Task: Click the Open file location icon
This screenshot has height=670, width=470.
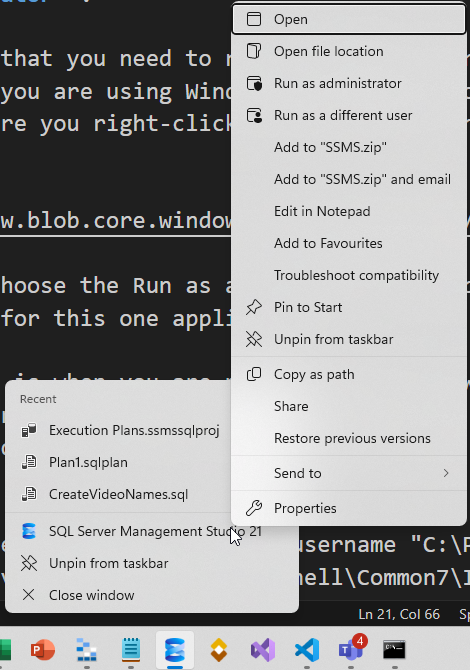Action: click(254, 51)
